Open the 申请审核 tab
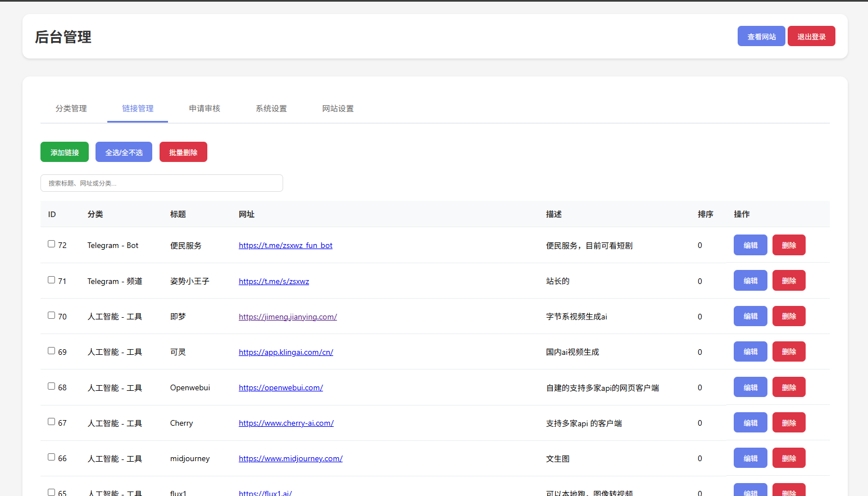This screenshot has height=496, width=868. pyautogui.click(x=204, y=109)
